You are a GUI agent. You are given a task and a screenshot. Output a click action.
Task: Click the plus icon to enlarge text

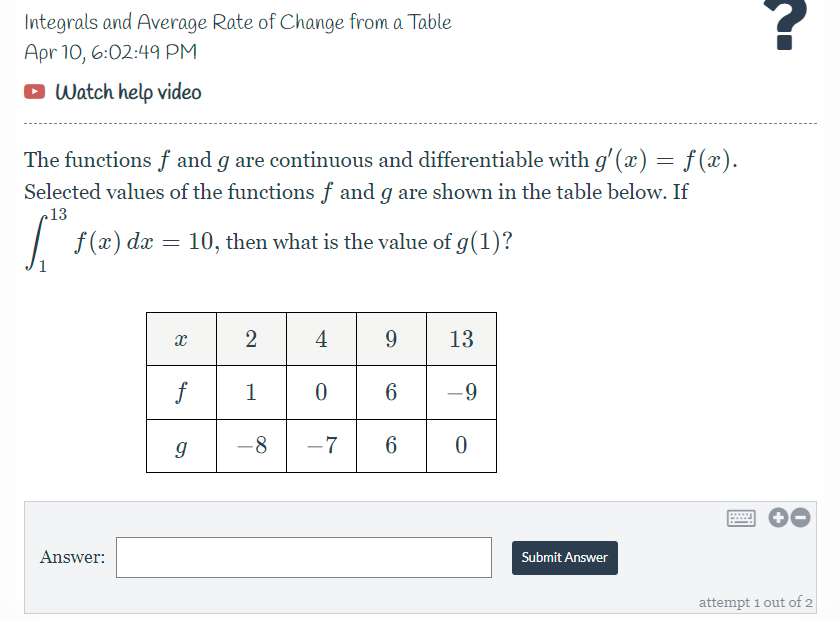pos(777,518)
